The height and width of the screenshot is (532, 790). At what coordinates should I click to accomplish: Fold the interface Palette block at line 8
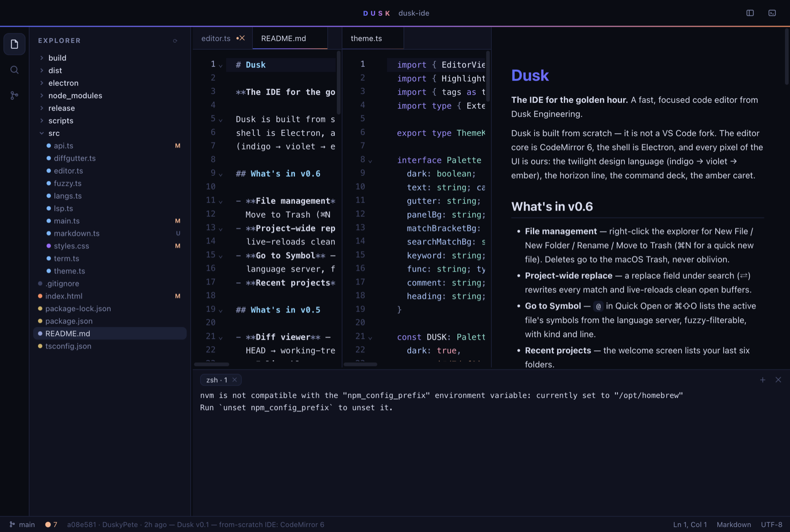coord(370,161)
